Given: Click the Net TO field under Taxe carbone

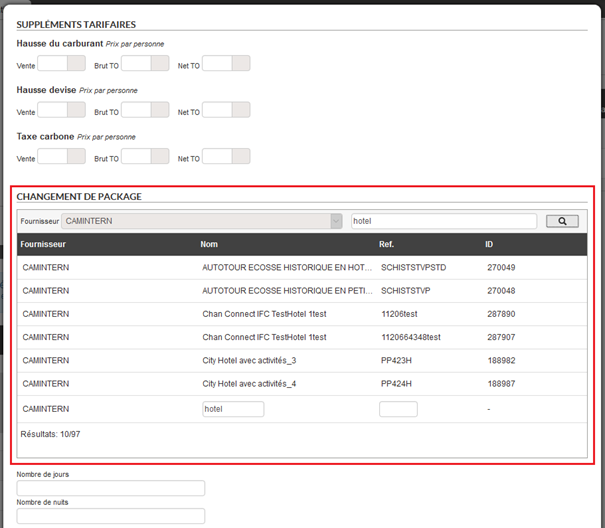Looking at the screenshot, I should 226,156.
